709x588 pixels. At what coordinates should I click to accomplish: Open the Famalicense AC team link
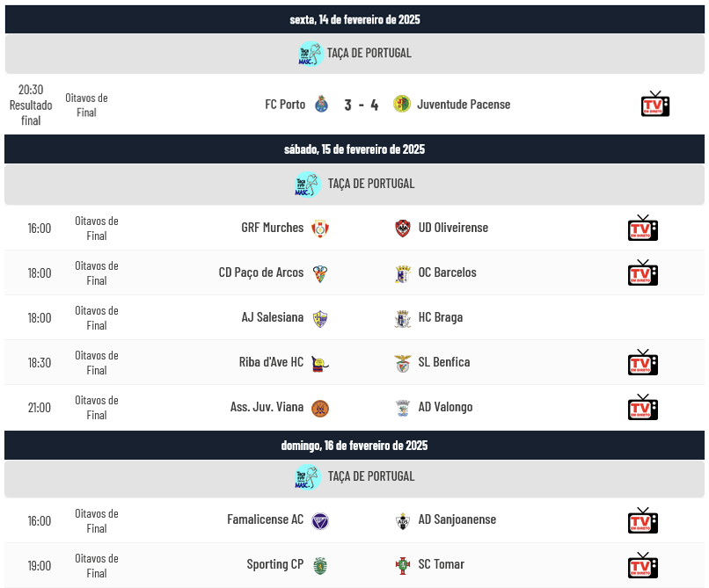[266, 519]
